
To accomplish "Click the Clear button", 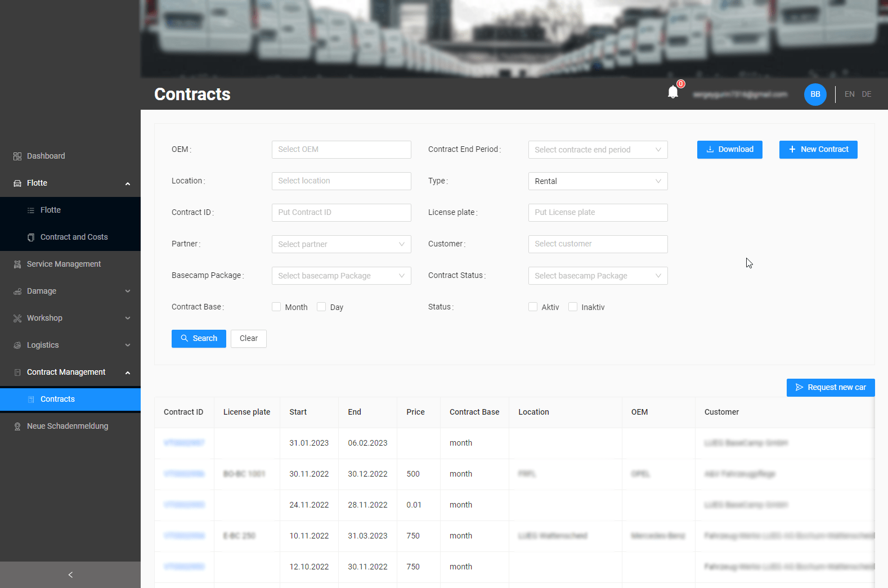I will tap(248, 339).
